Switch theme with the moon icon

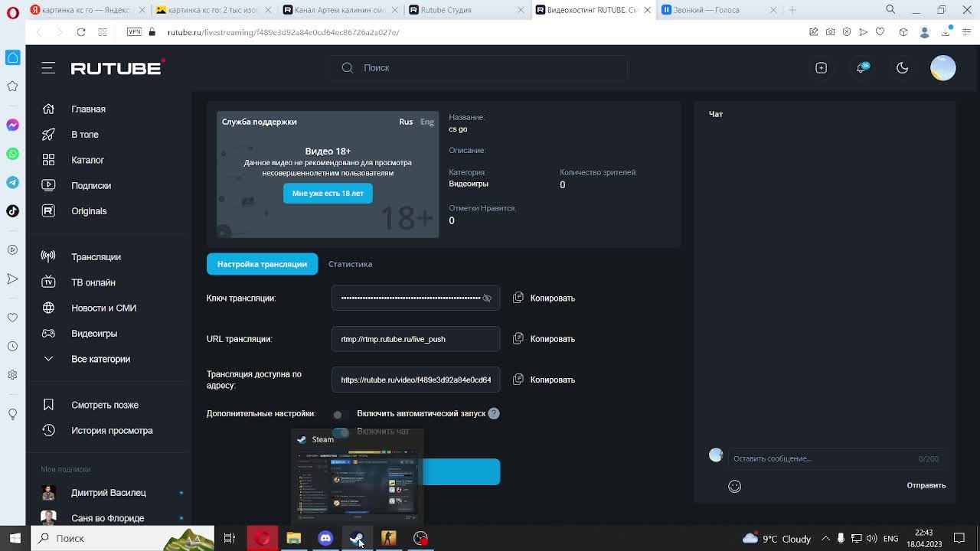tap(903, 68)
